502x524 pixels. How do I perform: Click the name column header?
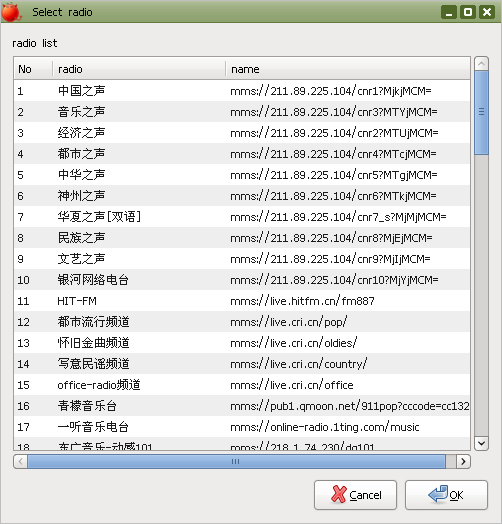[x=348, y=69]
